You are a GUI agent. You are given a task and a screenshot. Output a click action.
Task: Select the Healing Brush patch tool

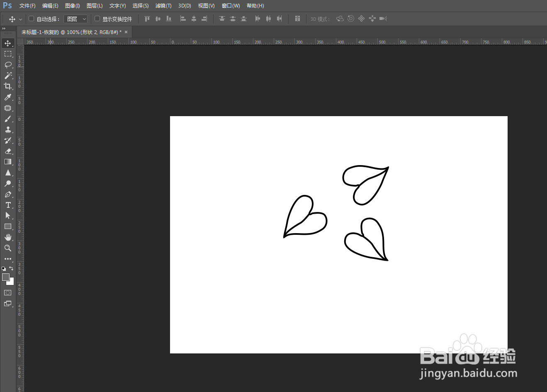click(8, 108)
